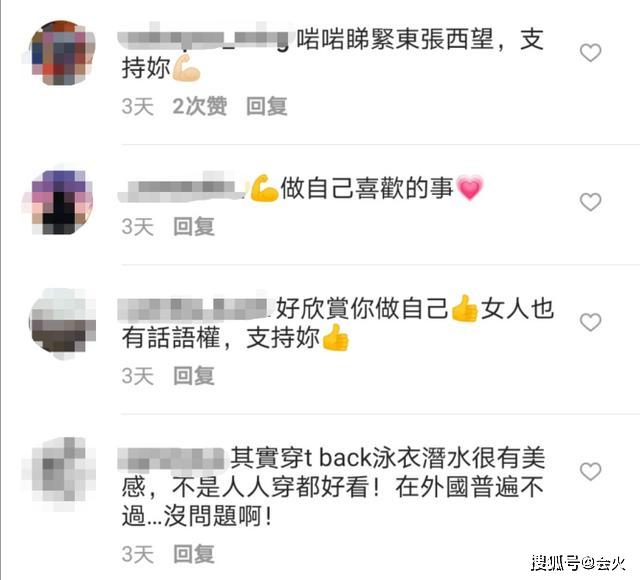640x580 pixels.
Task: Open purple-haired avatar of second commenter
Action: click(62, 202)
